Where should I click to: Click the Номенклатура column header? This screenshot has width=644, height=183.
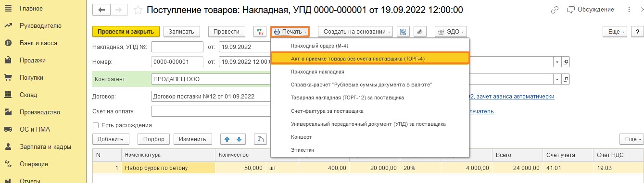click(x=168, y=155)
